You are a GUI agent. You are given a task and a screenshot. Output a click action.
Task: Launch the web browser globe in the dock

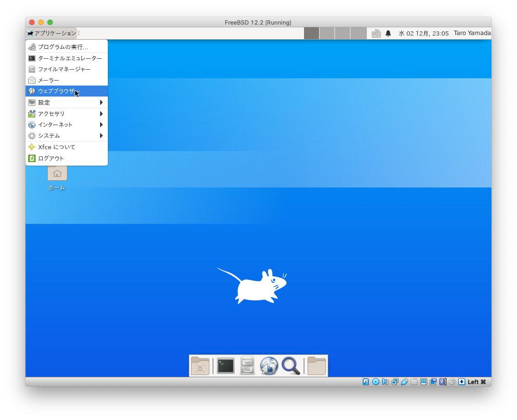(269, 366)
